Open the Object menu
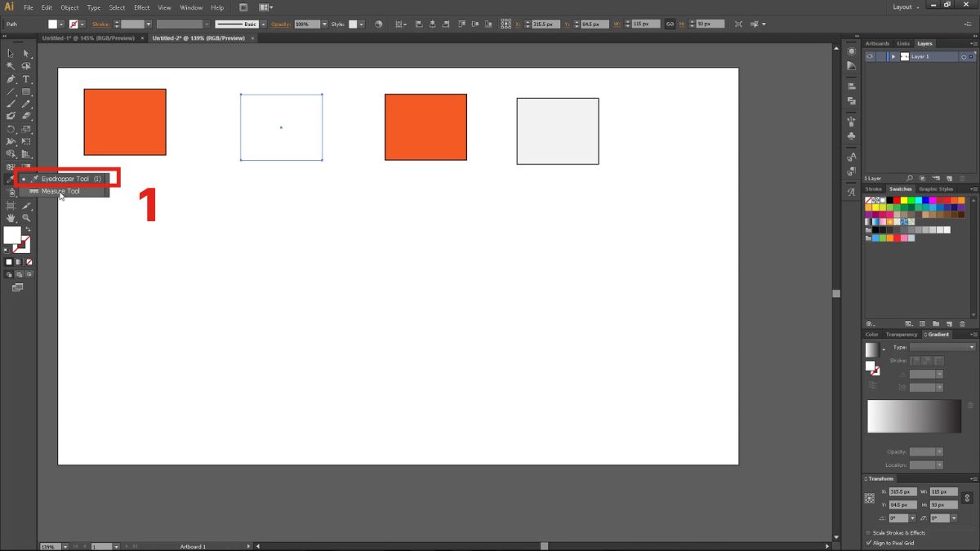This screenshot has width=980, height=551. pyautogui.click(x=69, y=7)
